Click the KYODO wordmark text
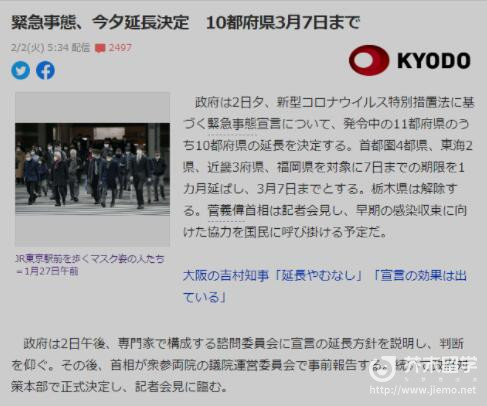The height and width of the screenshot is (406, 487). (434, 61)
